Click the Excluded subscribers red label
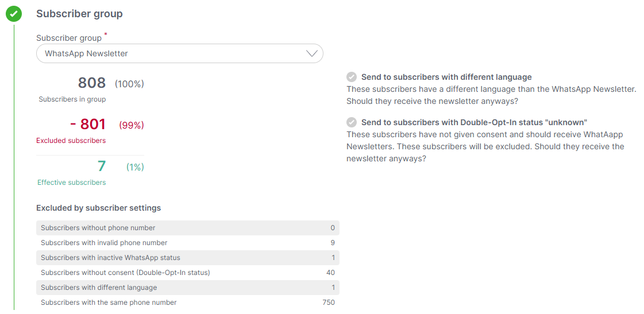Image resolution: width=644 pixels, height=314 pixels. point(71,141)
